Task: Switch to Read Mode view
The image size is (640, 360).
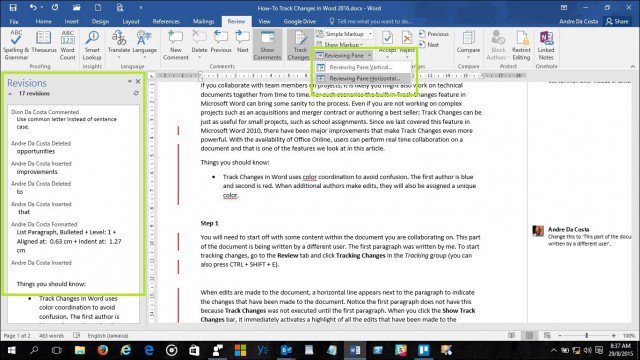Action: (x=511, y=335)
